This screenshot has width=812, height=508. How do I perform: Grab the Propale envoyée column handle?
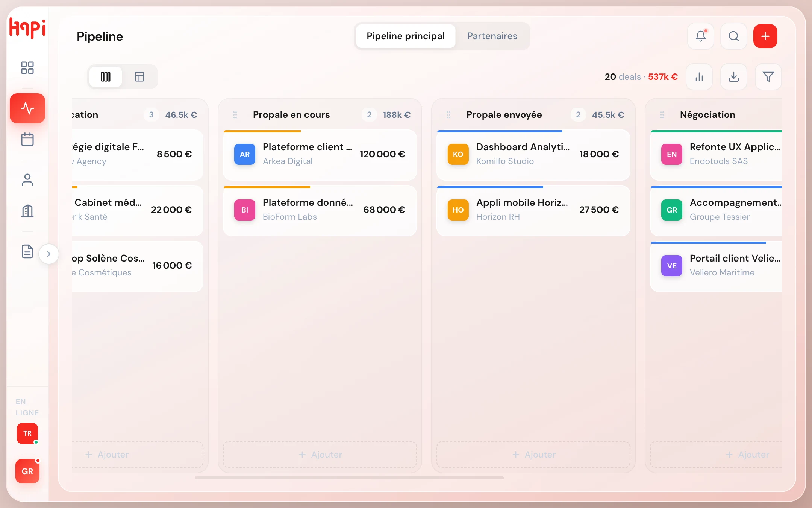pyautogui.click(x=448, y=115)
